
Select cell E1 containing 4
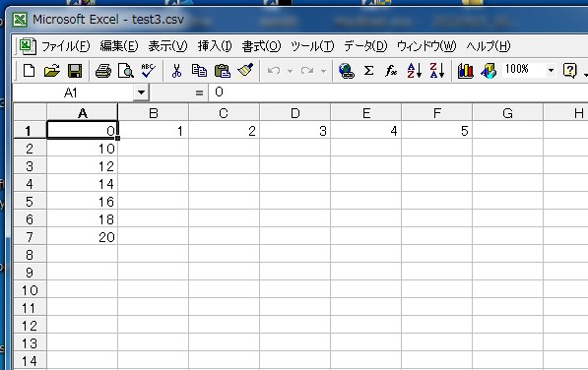(366, 130)
